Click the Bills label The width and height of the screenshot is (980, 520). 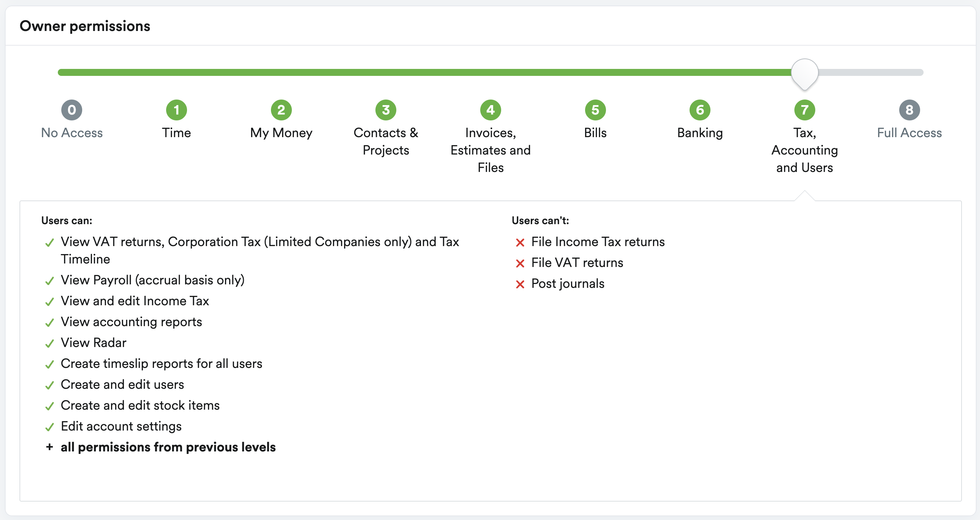[x=596, y=133]
